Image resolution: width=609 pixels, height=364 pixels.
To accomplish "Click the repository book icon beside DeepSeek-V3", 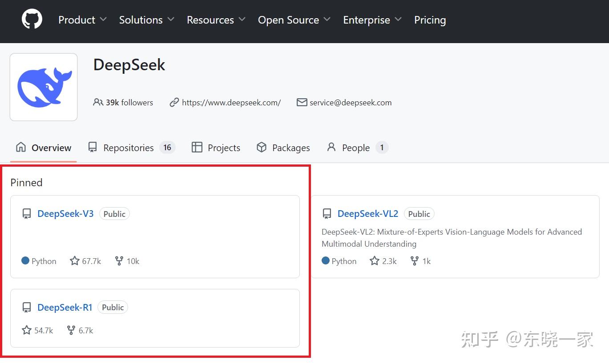I will click(26, 213).
